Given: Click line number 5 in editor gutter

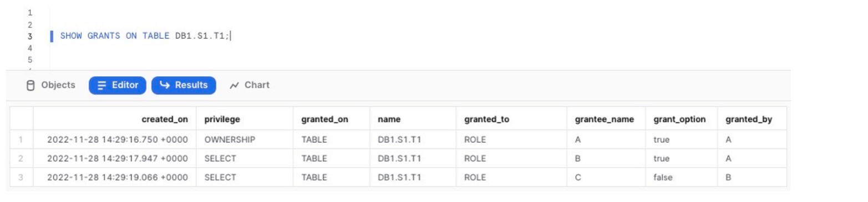Looking at the screenshot, I should click(29, 60).
